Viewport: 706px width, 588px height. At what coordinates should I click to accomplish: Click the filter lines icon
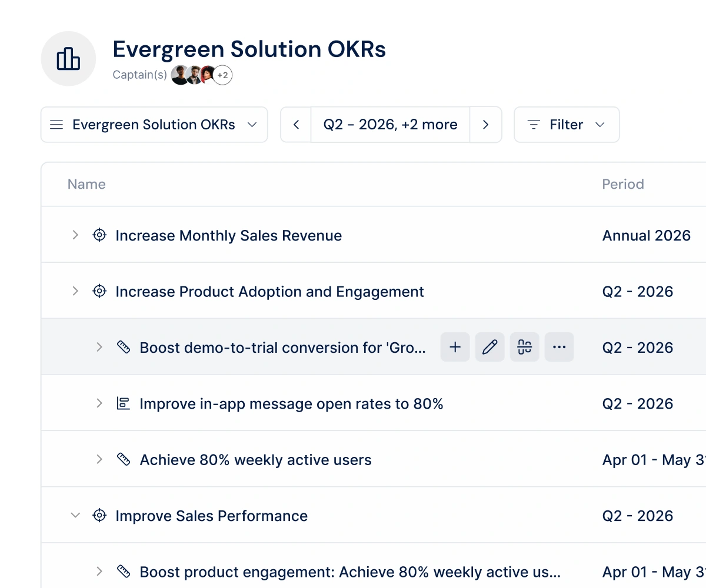(534, 125)
